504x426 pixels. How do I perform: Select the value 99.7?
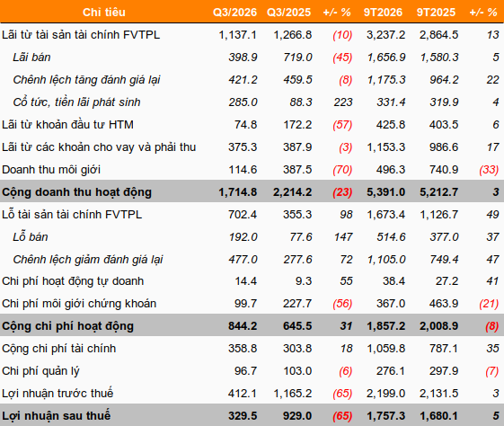[245, 304]
